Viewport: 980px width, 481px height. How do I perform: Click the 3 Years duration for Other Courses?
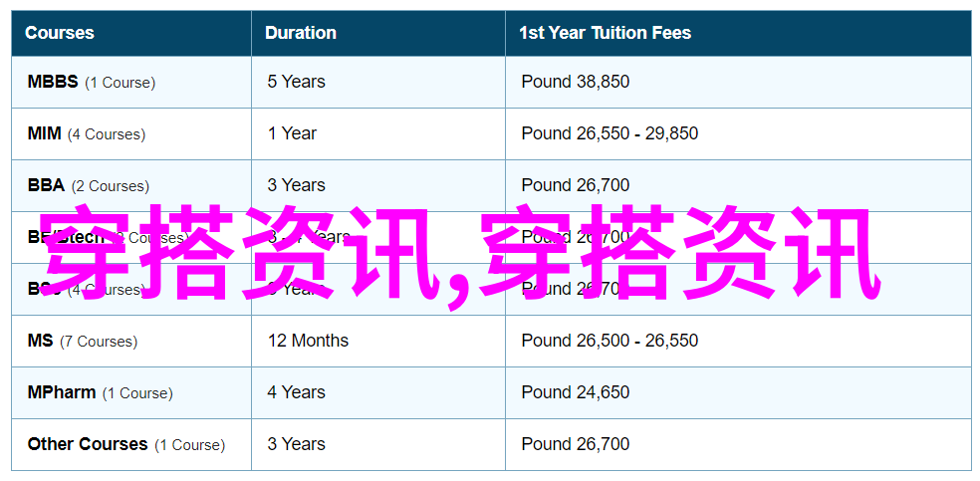pos(296,444)
